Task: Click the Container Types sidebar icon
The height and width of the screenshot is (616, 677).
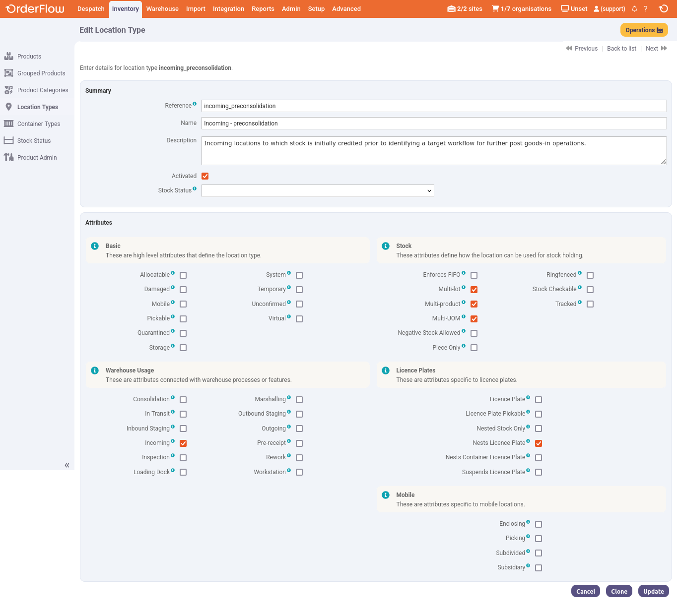Action: (8, 124)
